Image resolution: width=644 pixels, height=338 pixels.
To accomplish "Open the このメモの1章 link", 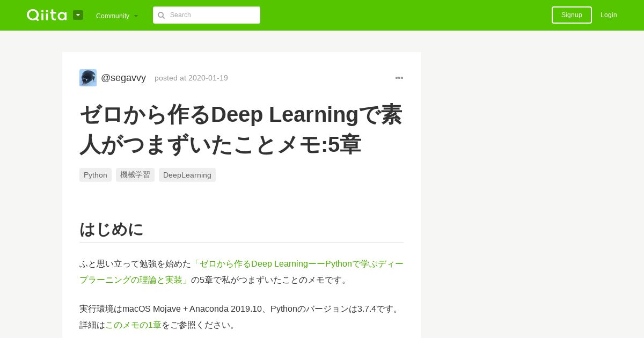I will [x=133, y=325].
